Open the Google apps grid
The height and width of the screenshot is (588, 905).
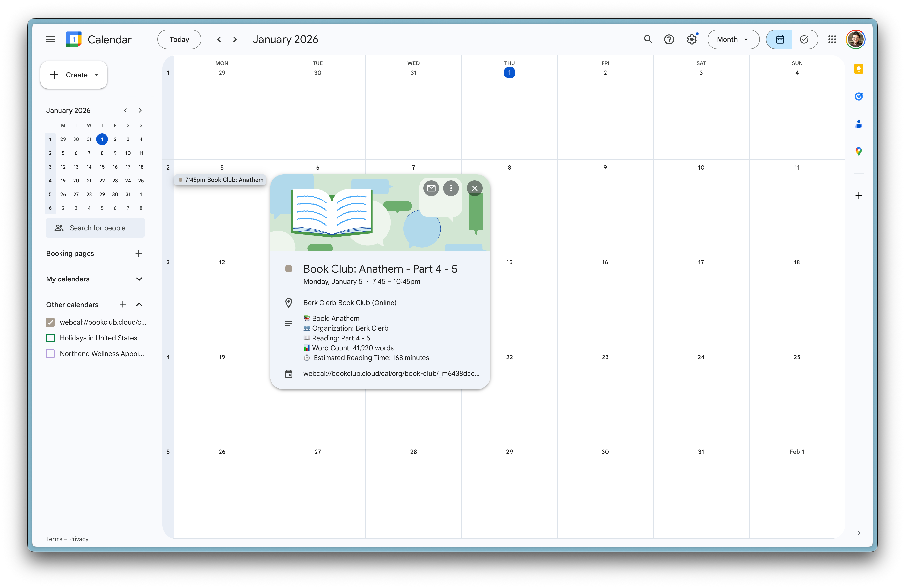pos(832,39)
